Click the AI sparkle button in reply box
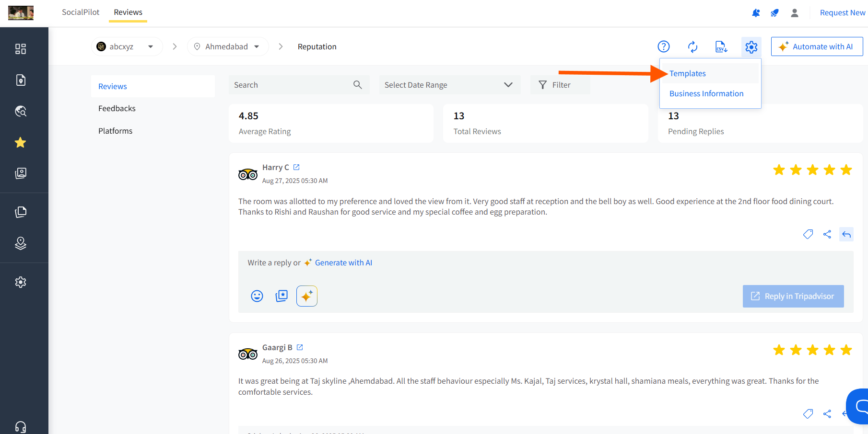The width and height of the screenshot is (868, 434). click(x=307, y=296)
